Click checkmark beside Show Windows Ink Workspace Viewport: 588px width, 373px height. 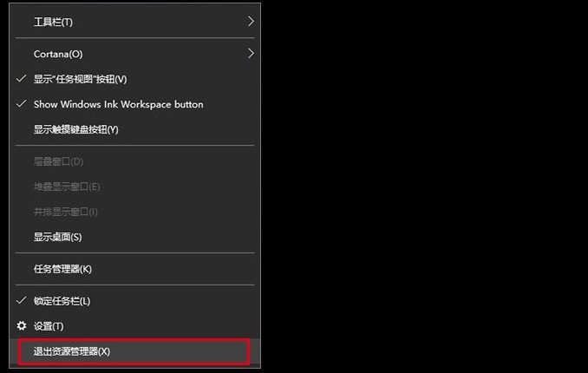click(x=22, y=104)
